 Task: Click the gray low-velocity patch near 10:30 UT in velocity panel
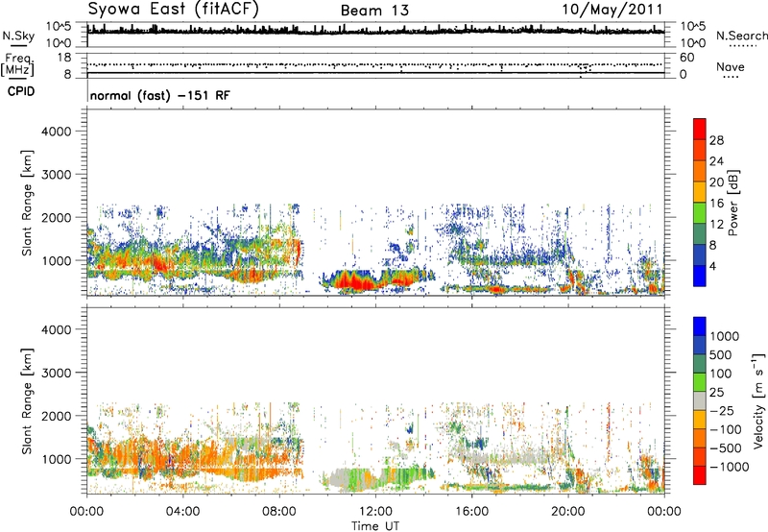tap(340, 477)
